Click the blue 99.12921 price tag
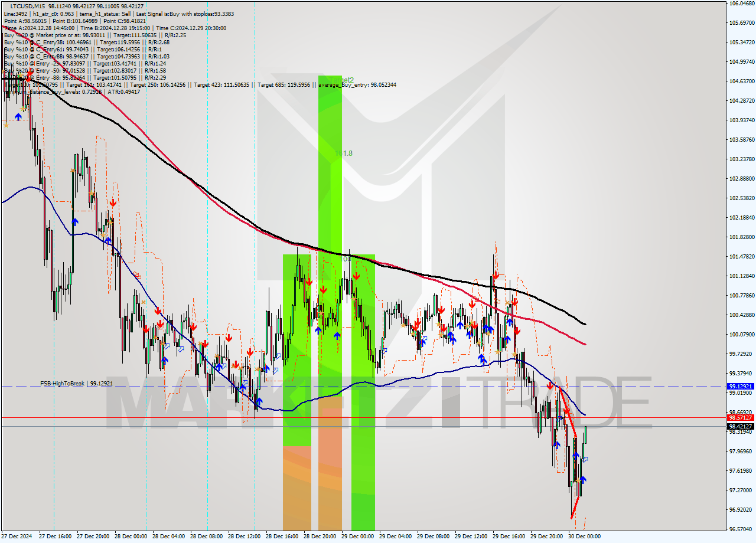 (x=740, y=387)
